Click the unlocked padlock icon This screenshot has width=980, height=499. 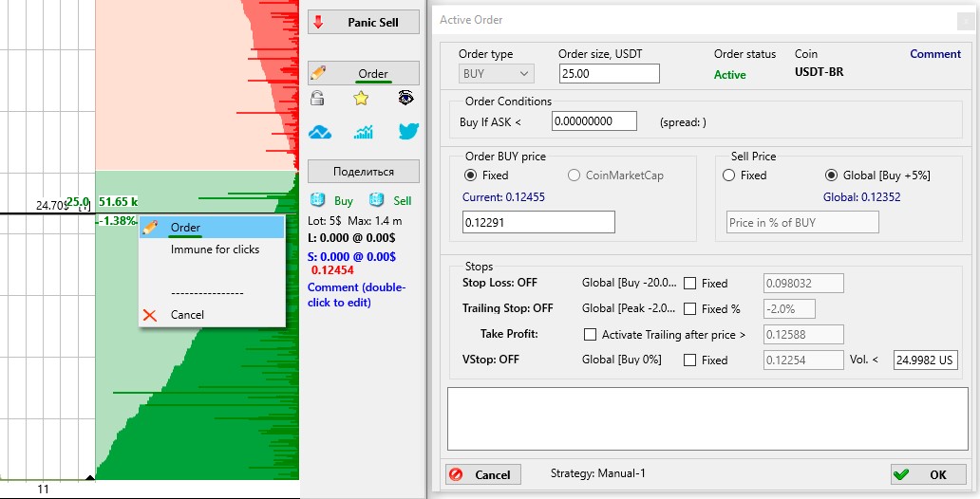[x=318, y=97]
